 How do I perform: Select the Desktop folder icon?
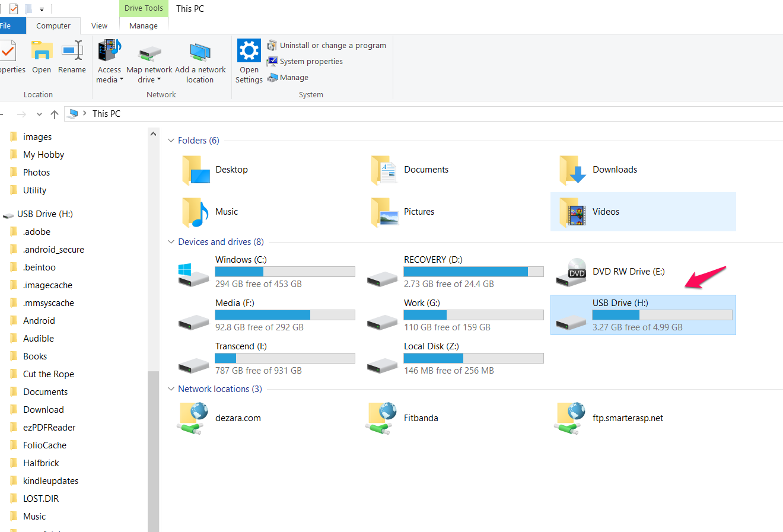[x=196, y=170]
